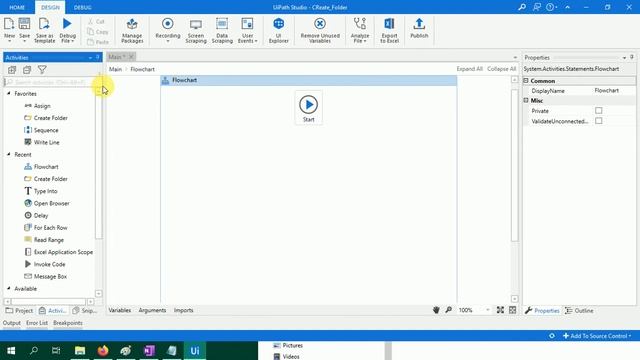Image resolution: width=640 pixels, height=360 pixels.
Task: Click Save as Template
Action: tap(44, 30)
